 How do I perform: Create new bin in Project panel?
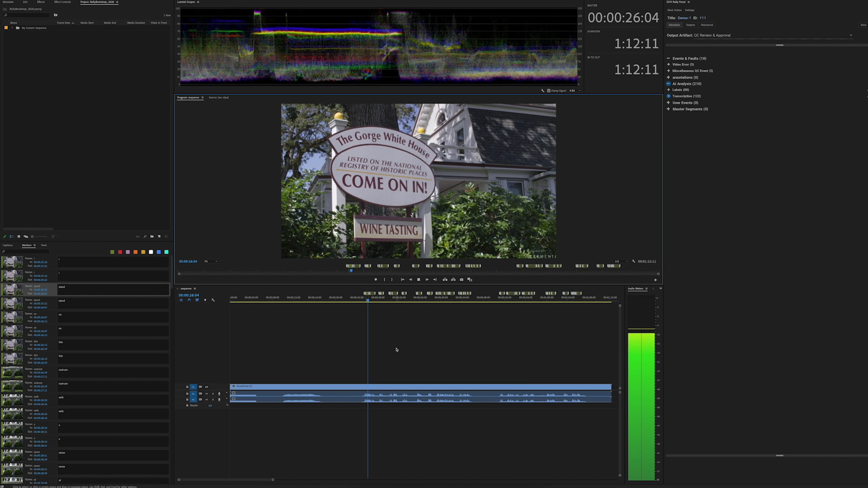click(152, 236)
